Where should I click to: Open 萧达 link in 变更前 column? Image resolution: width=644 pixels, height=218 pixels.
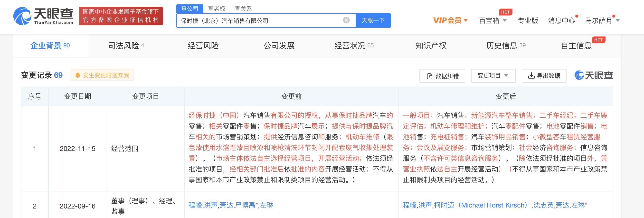[x=226, y=205]
